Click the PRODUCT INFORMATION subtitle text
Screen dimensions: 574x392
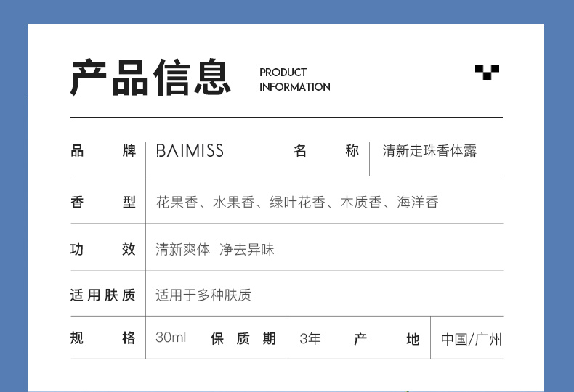[294, 79]
